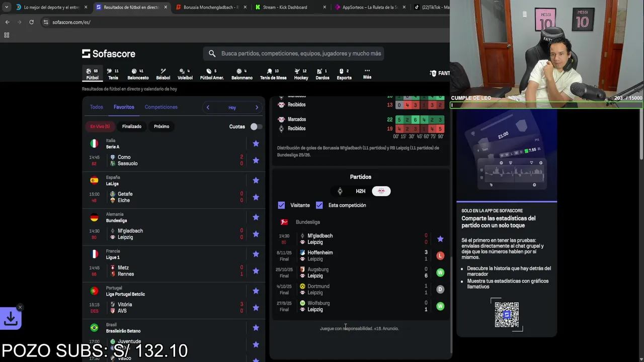
Task: Open the Esports category
Action: point(344,74)
